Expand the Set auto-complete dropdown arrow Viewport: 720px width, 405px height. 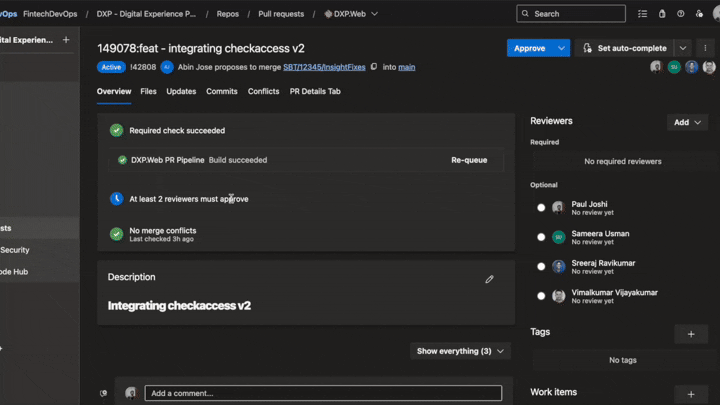click(x=683, y=48)
